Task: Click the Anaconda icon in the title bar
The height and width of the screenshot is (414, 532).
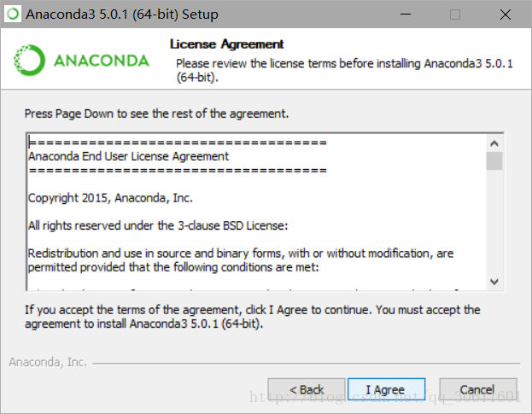Action: click(13, 15)
